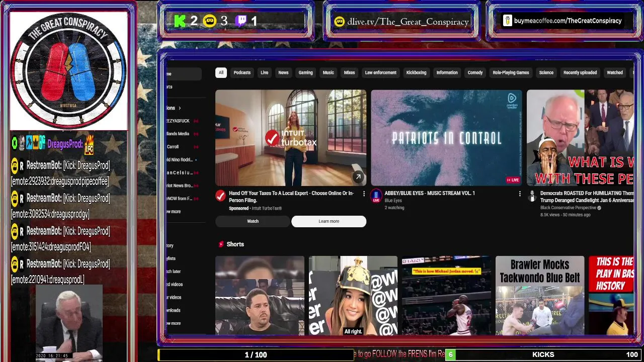Viewport: 644px width, 362px height.
Task: Click the red LIVE badge on Patriots In Control thumbnail
Action: 513,180
